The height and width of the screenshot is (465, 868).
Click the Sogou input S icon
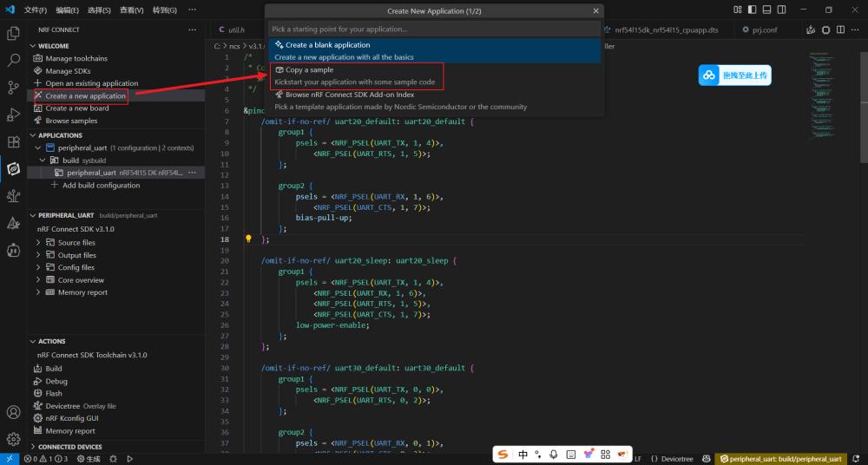click(x=503, y=455)
